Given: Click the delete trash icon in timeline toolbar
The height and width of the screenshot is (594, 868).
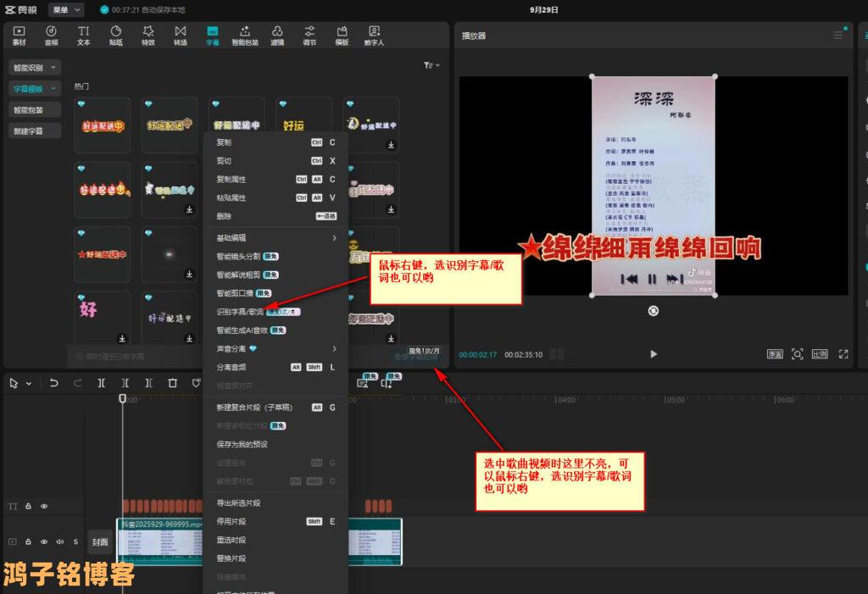Looking at the screenshot, I should [x=173, y=383].
